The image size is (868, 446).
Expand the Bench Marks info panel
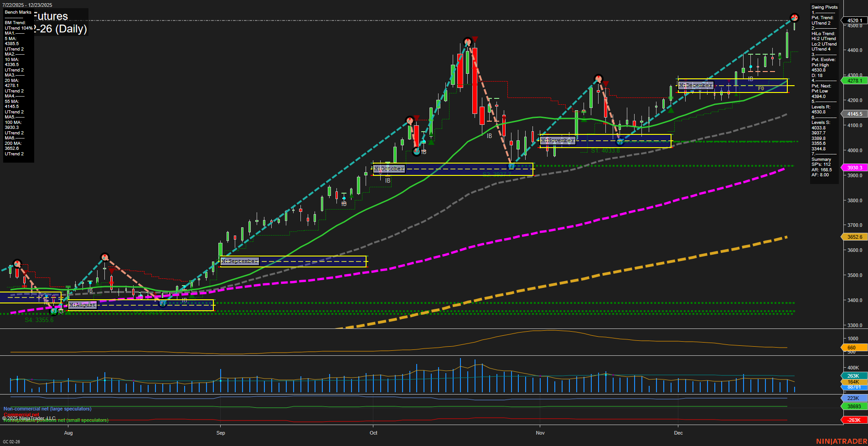point(17,12)
